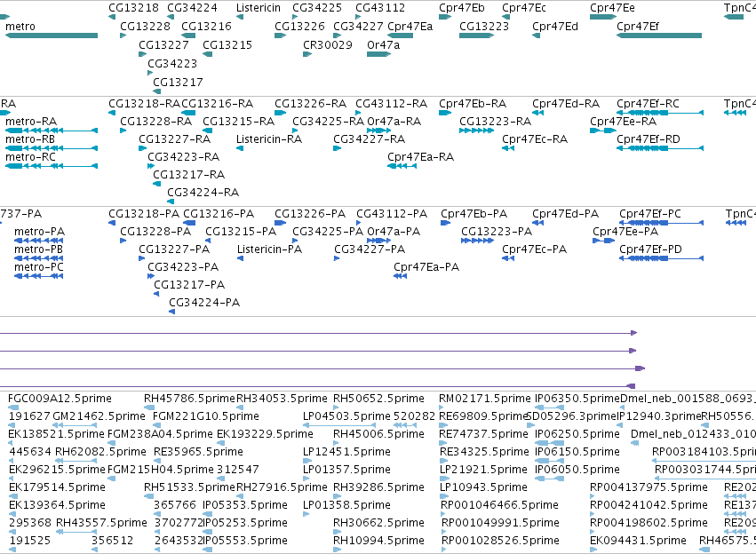Click the CG13215 gene label
Image resolution: width=756 pixels, height=554 pixels.
point(227,45)
